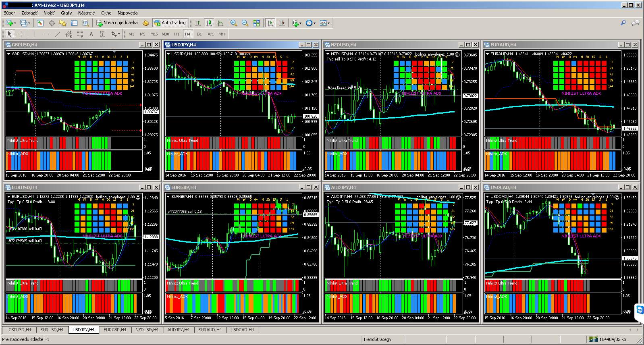Select the text label 'A' tool
644x345 pixels.
coord(91,34)
